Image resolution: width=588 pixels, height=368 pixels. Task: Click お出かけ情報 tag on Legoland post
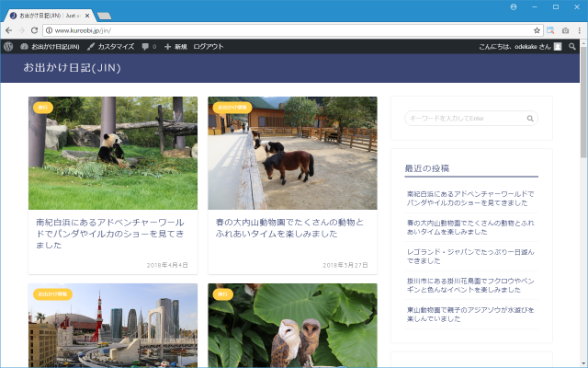tap(52, 294)
